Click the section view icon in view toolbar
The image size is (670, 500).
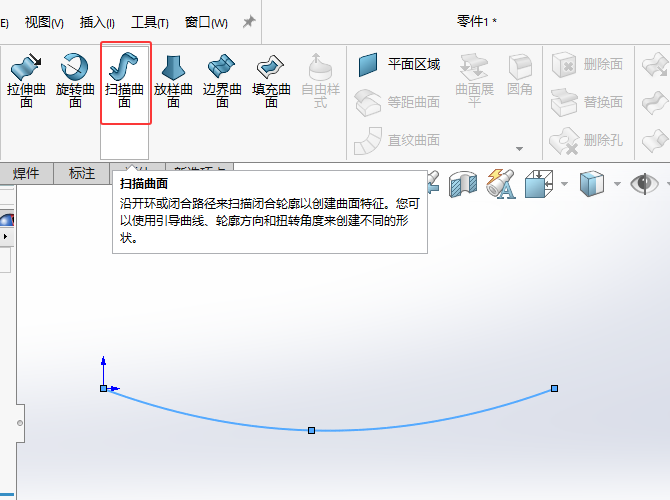tap(463, 184)
